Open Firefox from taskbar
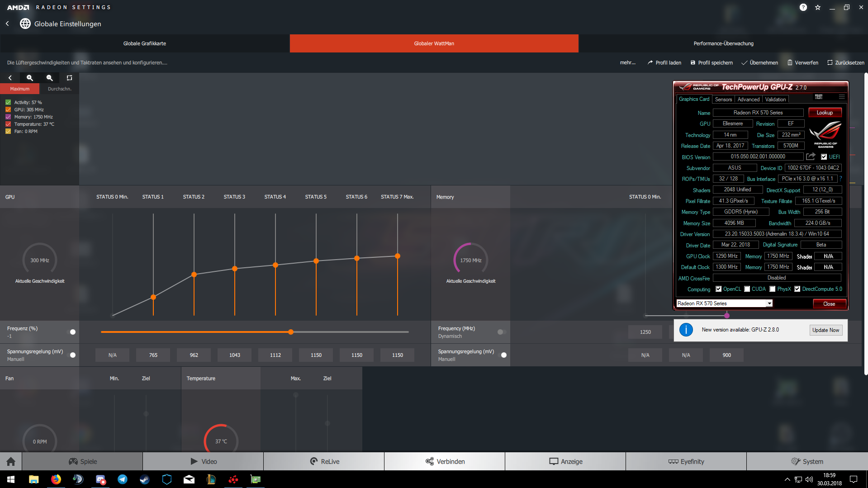The width and height of the screenshot is (868, 488). [x=56, y=479]
